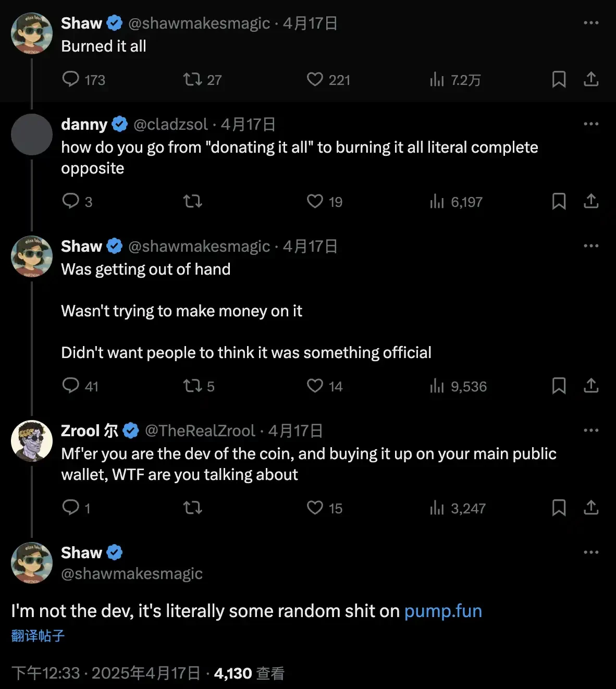Bookmark Zrool's reply post
The height and width of the screenshot is (689, 616).
coord(559,508)
